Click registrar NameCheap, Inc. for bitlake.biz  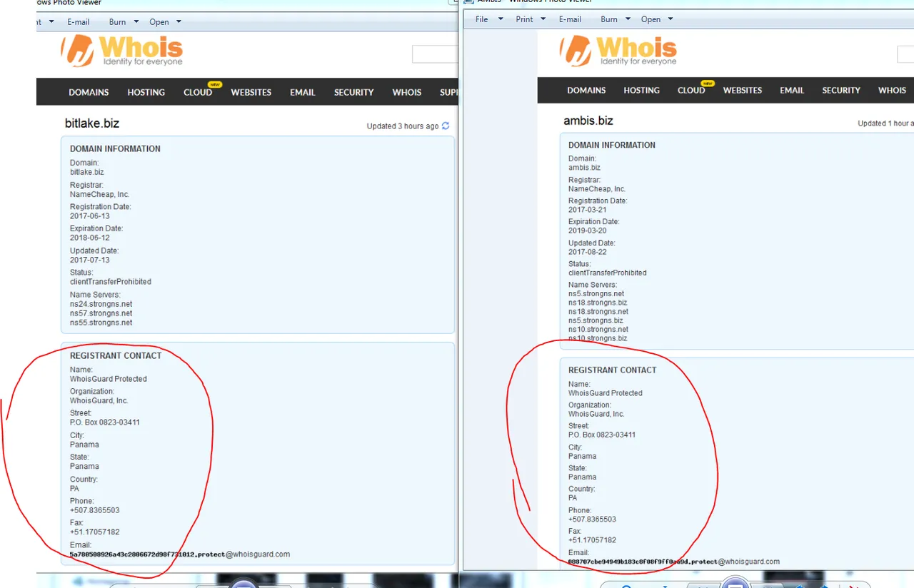click(x=99, y=194)
